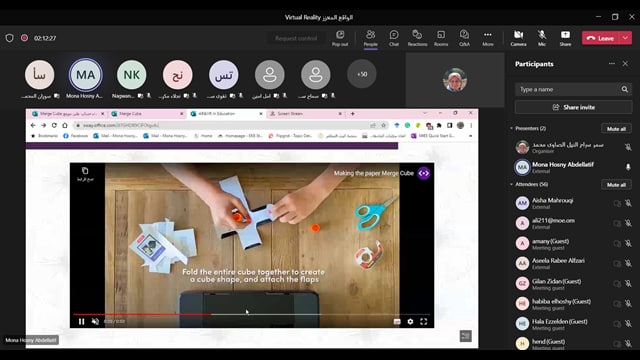This screenshot has width=640, height=360.
Task: Click the browser home icon
Action: pos(64,125)
